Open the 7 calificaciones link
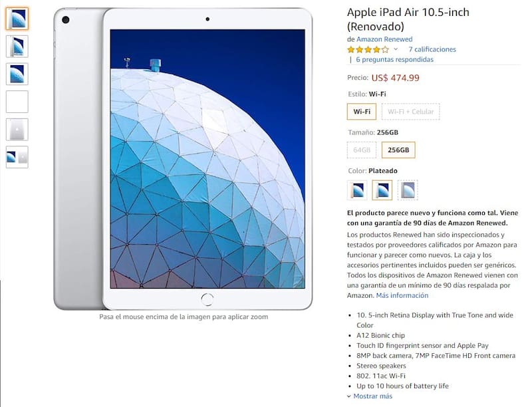This screenshot has height=407, width=532. click(x=432, y=49)
